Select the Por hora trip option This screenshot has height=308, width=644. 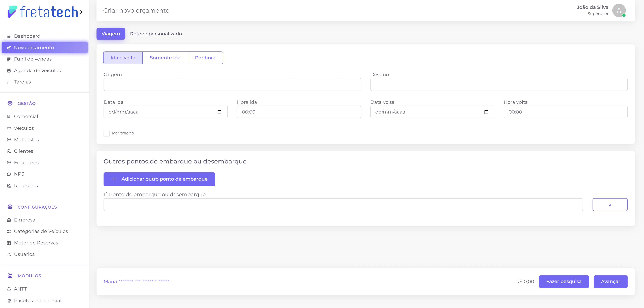tap(205, 58)
